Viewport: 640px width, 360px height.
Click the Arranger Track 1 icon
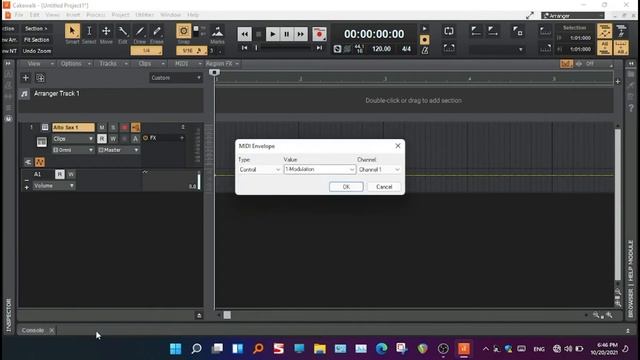click(24, 94)
